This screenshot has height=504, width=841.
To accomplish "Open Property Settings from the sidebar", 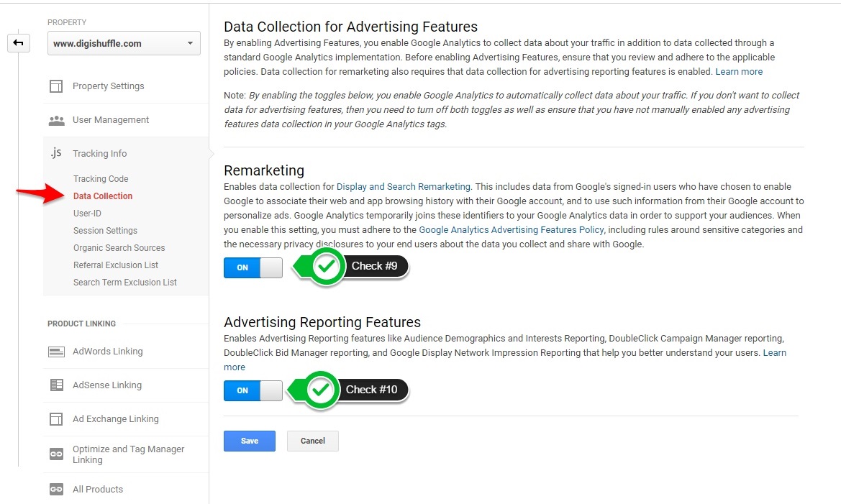I will pyautogui.click(x=108, y=86).
